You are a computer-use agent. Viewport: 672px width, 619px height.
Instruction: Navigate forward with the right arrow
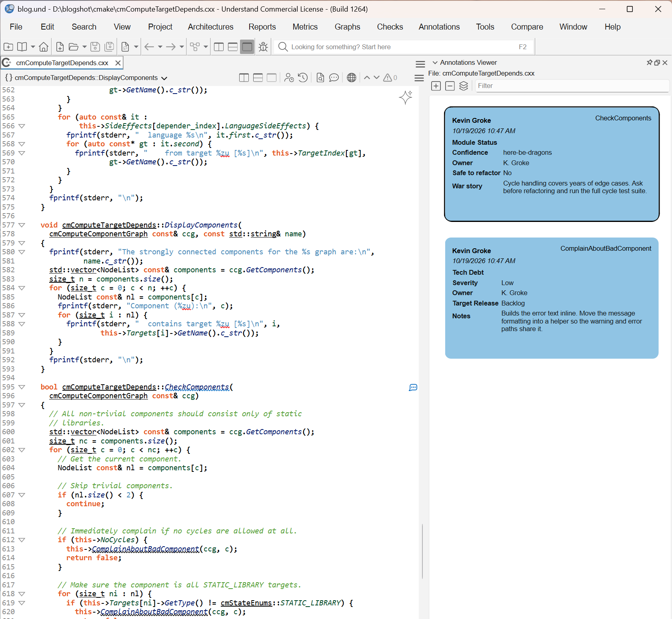(x=171, y=47)
